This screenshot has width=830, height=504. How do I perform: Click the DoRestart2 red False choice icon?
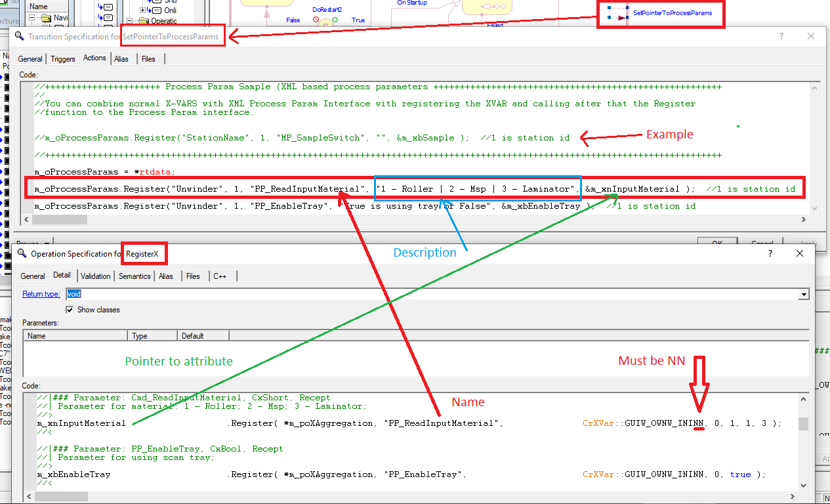click(316, 20)
